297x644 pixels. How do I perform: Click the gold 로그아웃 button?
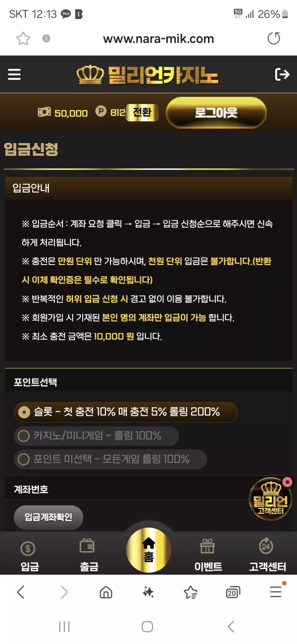(216, 113)
